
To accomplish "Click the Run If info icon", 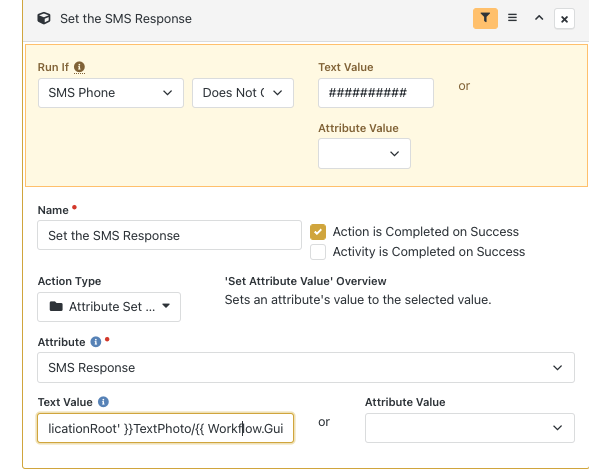I will 79,67.
